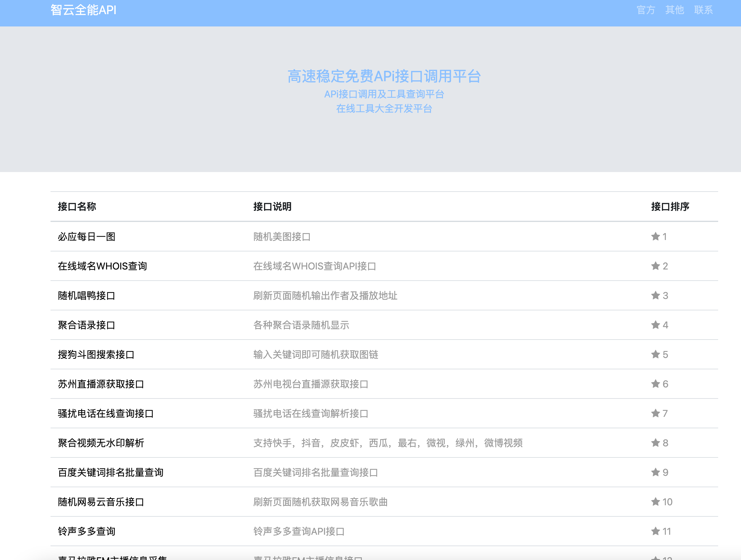Open the 聚合语录接口 entry
The width and height of the screenshot is (741, 560).
[86, 325]
